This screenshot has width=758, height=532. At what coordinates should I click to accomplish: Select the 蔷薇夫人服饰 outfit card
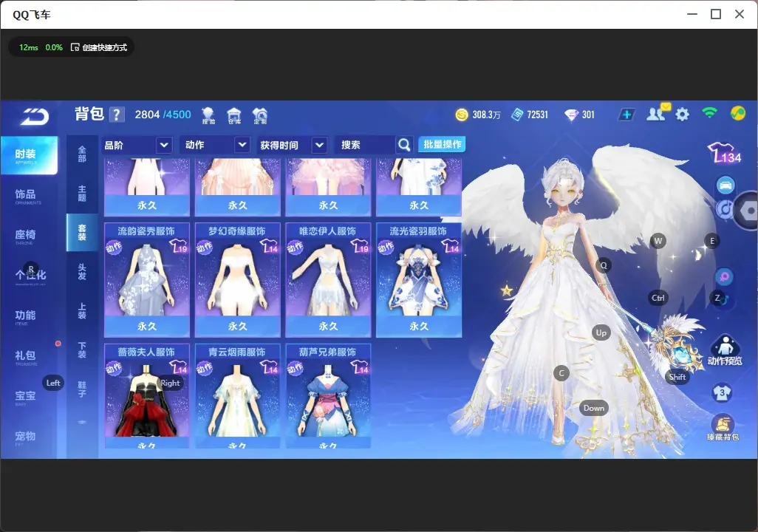[x=146, y=396]
